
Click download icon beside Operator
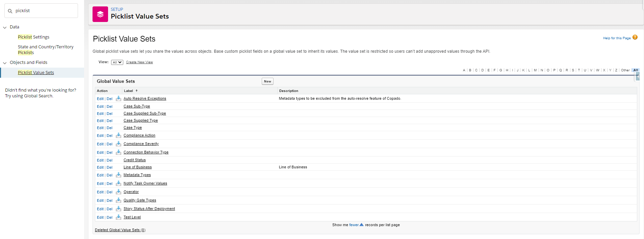(x=119, y=192)
